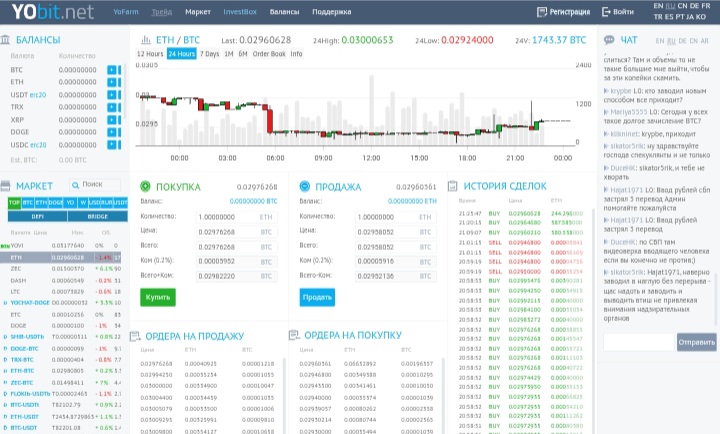Screen dimensions: 720x434
Task: Click the registration icon in the header
Action: pyautogui.click(x=542, y=12)
